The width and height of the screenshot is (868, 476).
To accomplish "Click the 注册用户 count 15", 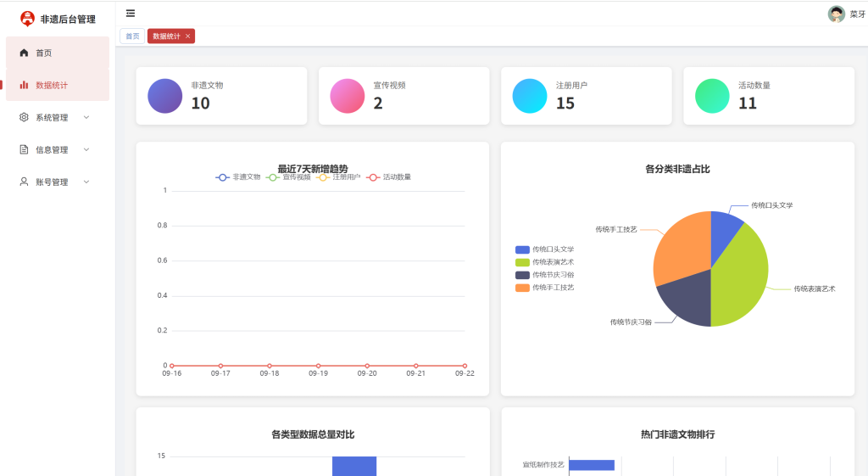I will click(x=565, y=103).
